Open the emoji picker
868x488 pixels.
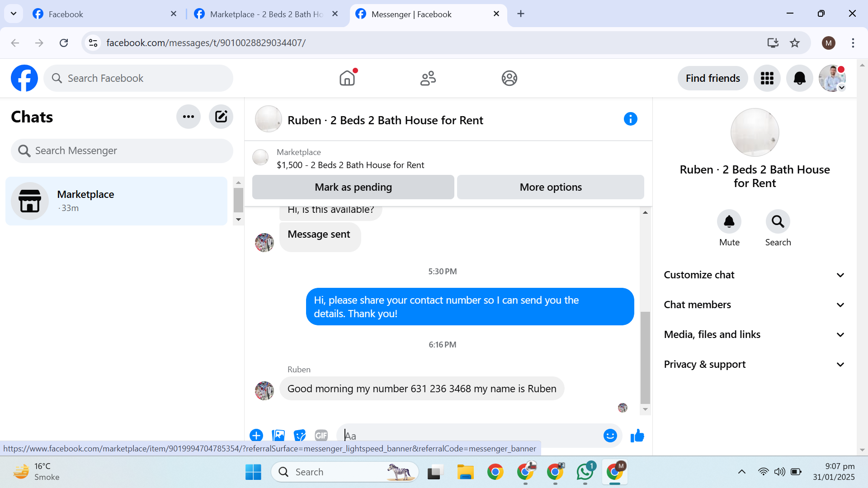(x=610, y=436)
